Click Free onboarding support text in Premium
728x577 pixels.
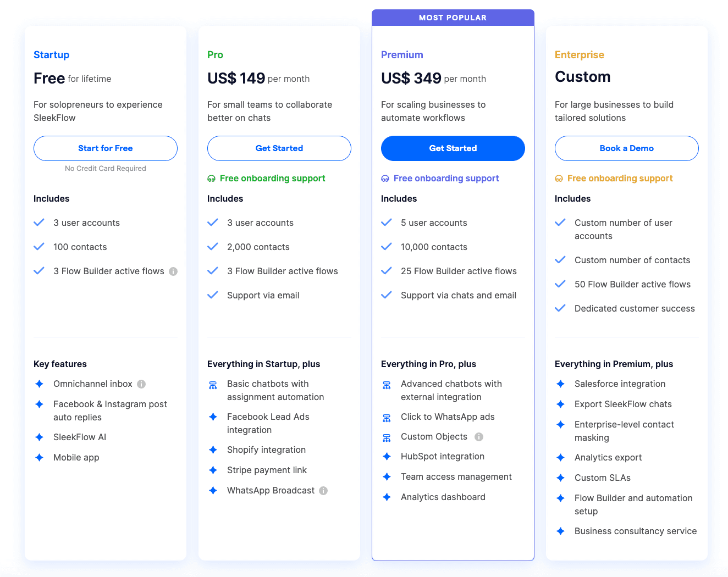[x=446, y=179]
